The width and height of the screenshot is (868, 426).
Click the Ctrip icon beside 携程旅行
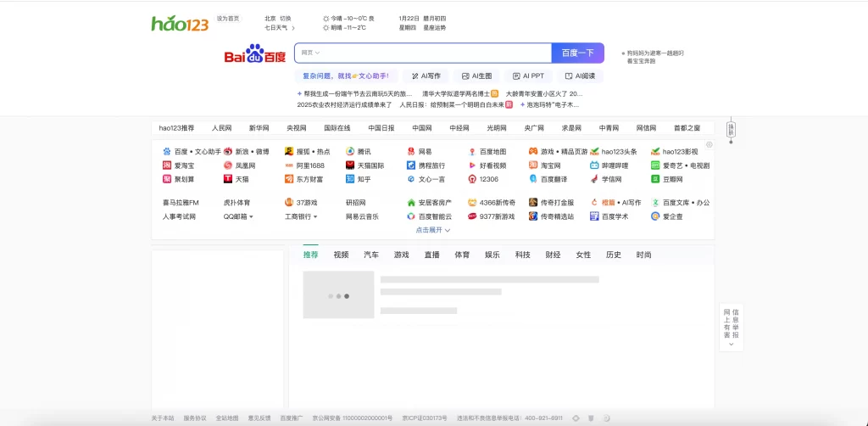coord(411,165)
